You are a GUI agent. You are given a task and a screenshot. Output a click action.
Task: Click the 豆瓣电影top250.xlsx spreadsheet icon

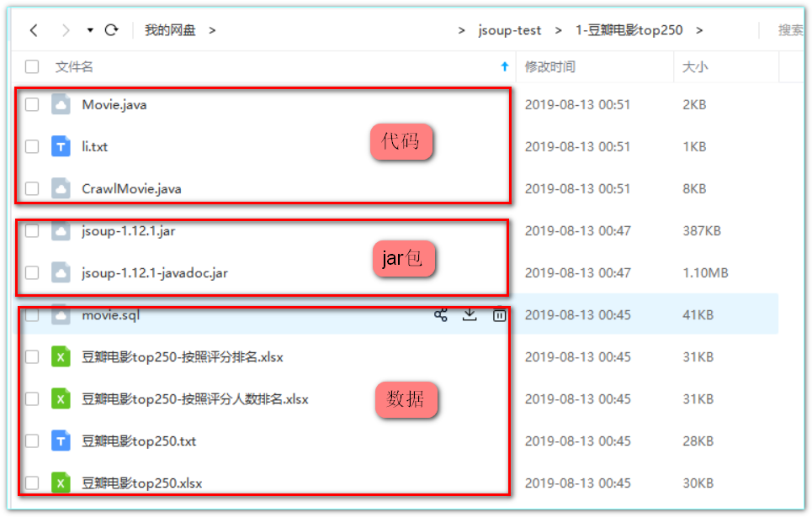(x=61, y=483)
